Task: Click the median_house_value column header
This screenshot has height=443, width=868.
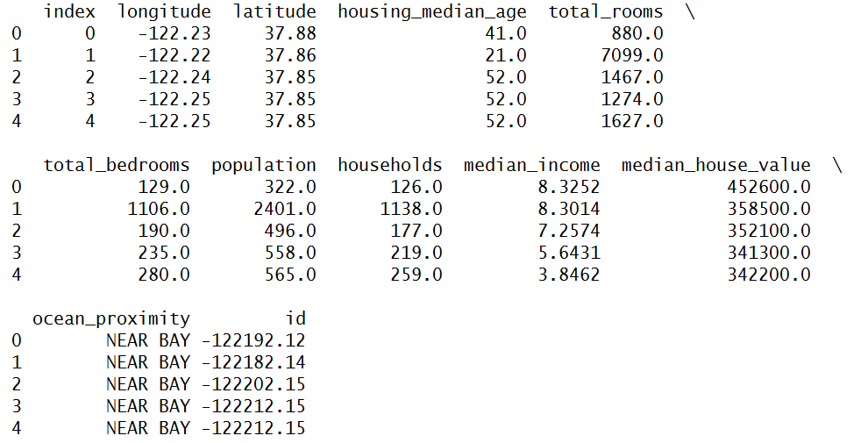Action: pos(716,165)
